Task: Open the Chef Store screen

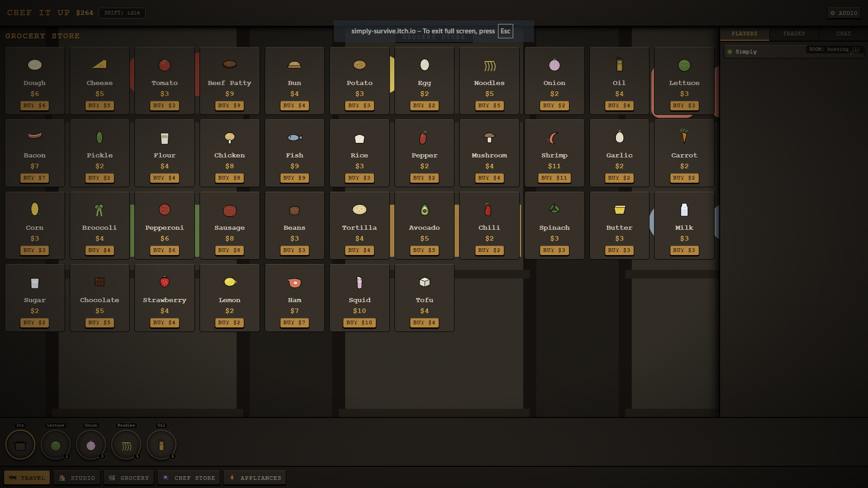Action: [189, 478]
